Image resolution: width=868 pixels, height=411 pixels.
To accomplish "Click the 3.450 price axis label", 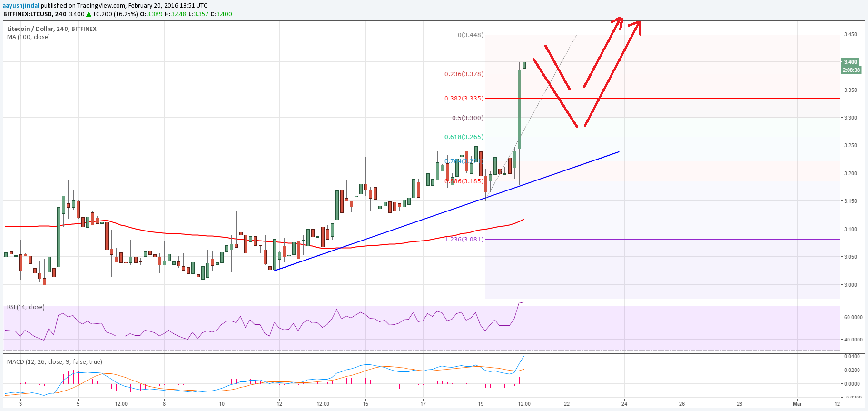I will click(850, 35).
